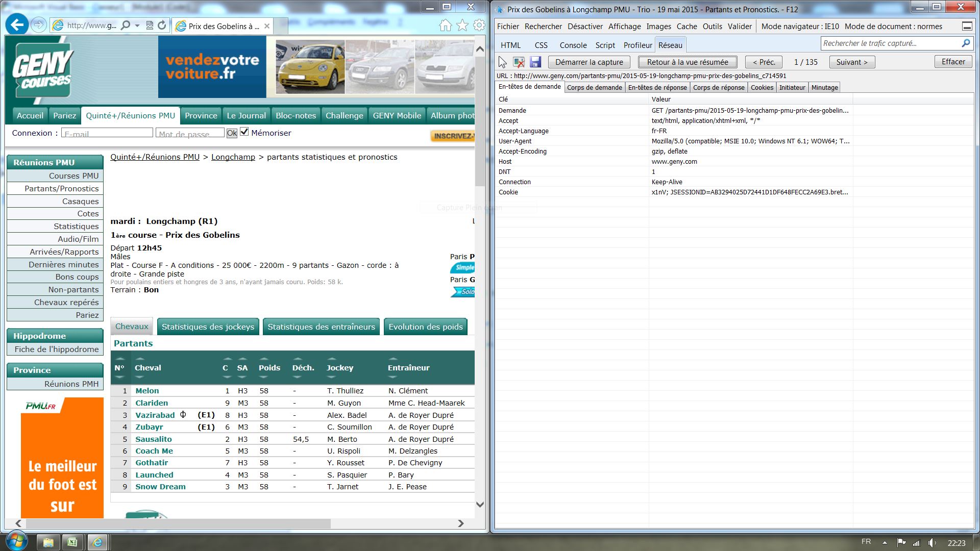Open Mode de document : normes dropdown menu
This screenshot has width=980, height=551.
(x=893, y=27)
